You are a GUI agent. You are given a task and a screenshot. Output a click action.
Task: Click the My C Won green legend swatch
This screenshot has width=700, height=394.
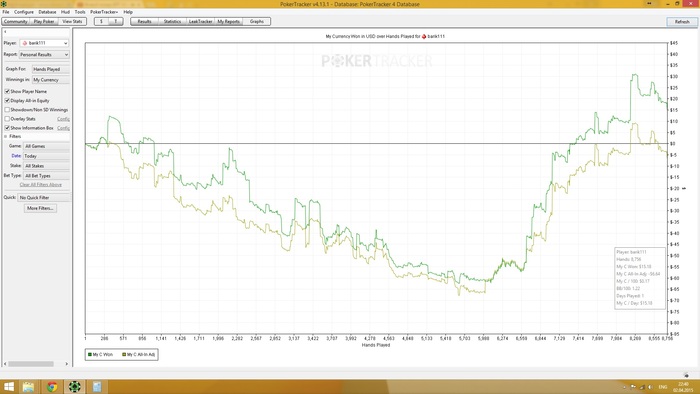[x=90, y=355]
